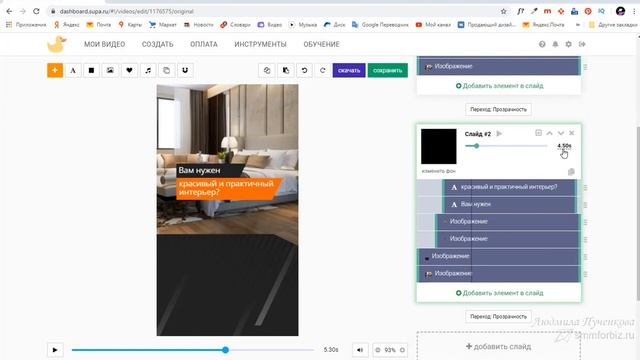Open Оплата menu item
The height and width of the screenshot is (360, 640).
204,44
